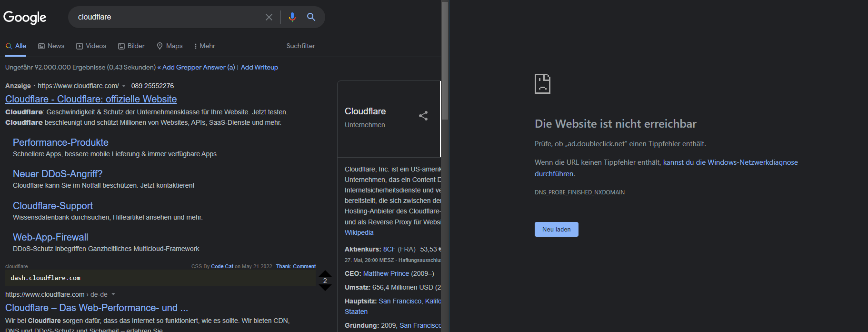The image size is (868, 332).
Task: Click the ad phone number 089 25552276
Action: coord(152,86)
